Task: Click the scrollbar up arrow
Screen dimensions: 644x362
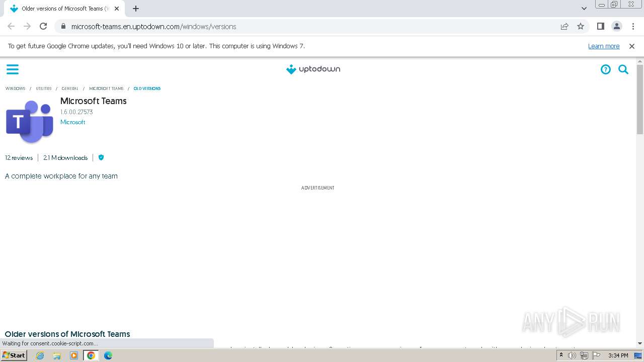Action: coord(640,61)
